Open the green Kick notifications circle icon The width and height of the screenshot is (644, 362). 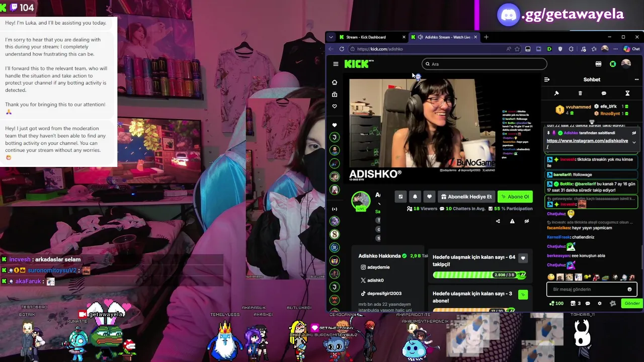613,64
